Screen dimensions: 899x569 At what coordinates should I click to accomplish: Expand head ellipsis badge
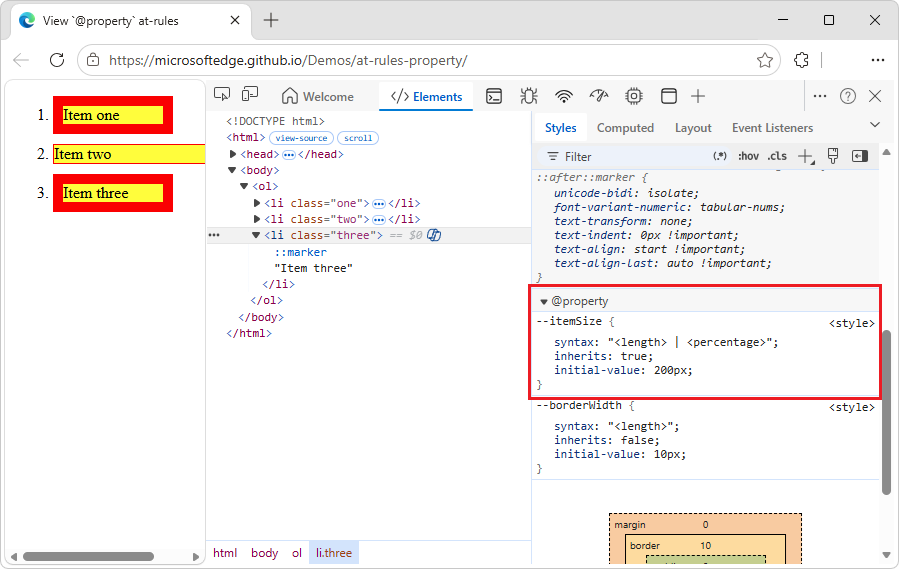click(x=288, y=155)
